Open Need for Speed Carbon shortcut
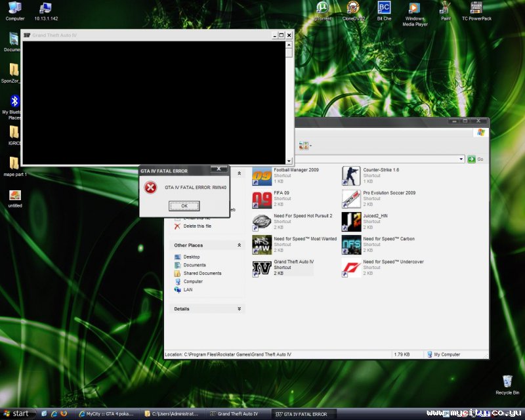This screenshot has height=420, width=525. [351, 245]
